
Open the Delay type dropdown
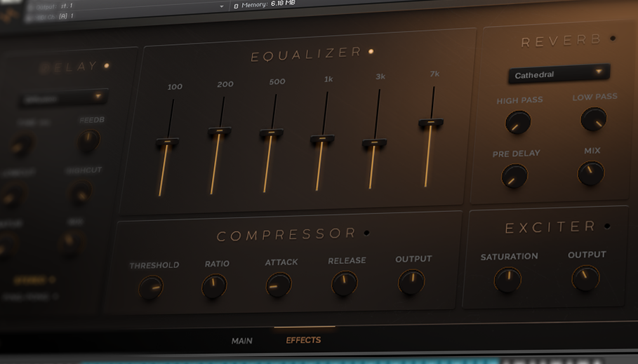[x=62, y=97]
